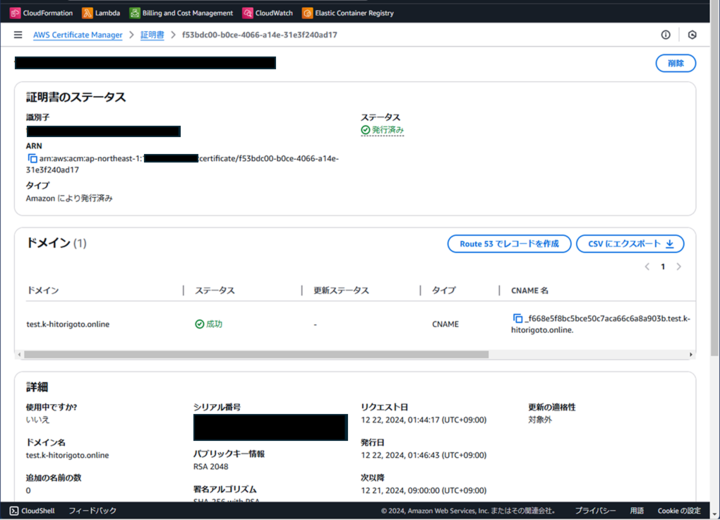Click the request date 01:44:17 value
The image size is (720, 520).
pyautogui.click(x=423, y=420)
